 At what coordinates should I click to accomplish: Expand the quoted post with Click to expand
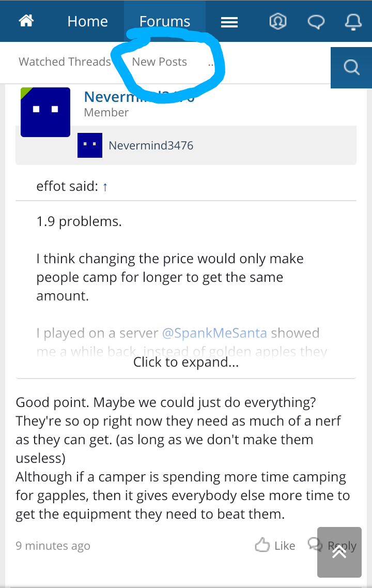coord(186,362)
